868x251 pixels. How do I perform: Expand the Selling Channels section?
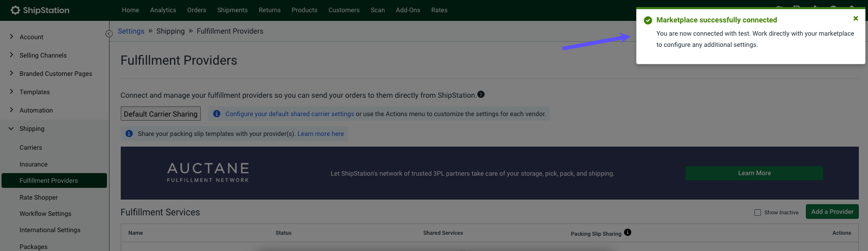11,55
